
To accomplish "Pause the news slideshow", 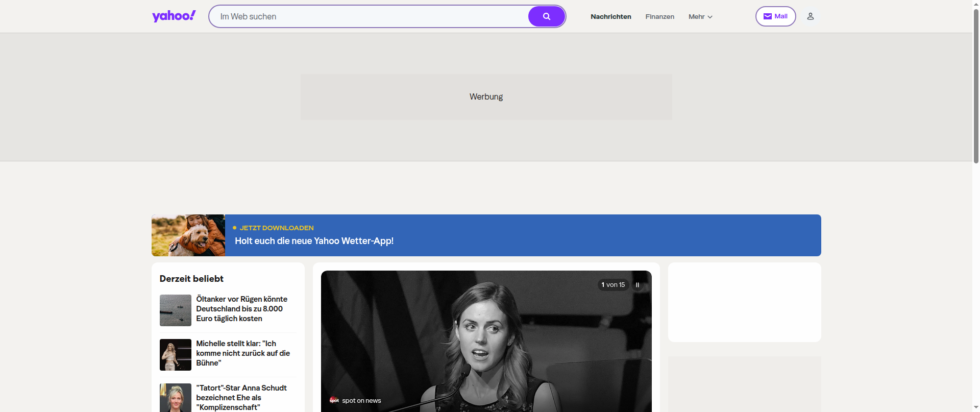I will coord(637,285).
